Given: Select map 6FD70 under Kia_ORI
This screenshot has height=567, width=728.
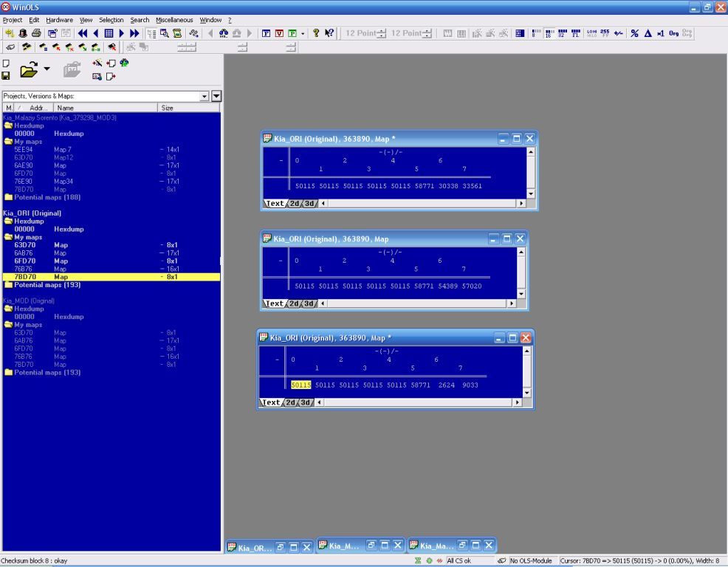Looking at the screenshot, I should 111,261.
